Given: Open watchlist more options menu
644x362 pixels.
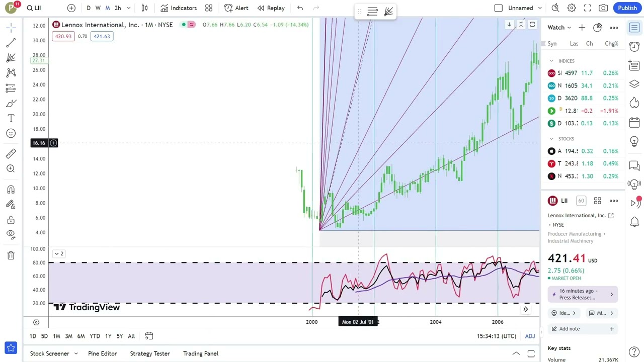Looking at the screenshot, I should (614, 28).
